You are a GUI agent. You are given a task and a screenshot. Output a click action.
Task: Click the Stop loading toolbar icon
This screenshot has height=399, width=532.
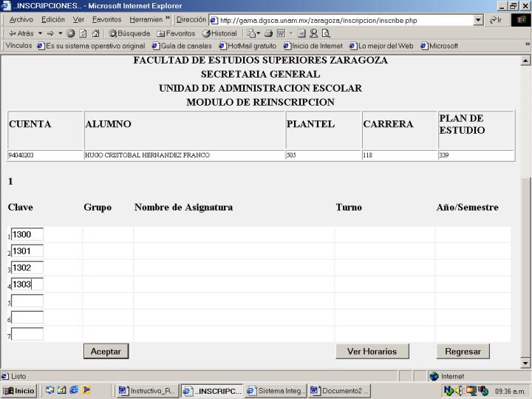coord(70,33)
